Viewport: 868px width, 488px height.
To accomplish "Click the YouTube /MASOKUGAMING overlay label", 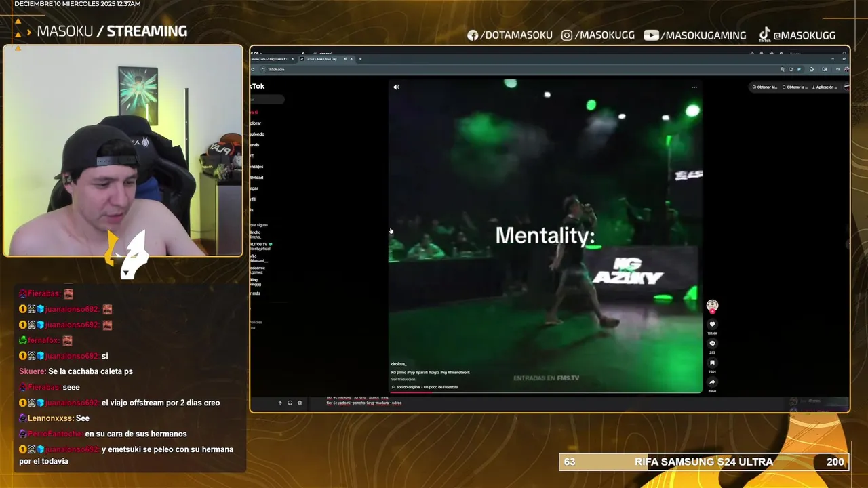I will tap(695, 35).
